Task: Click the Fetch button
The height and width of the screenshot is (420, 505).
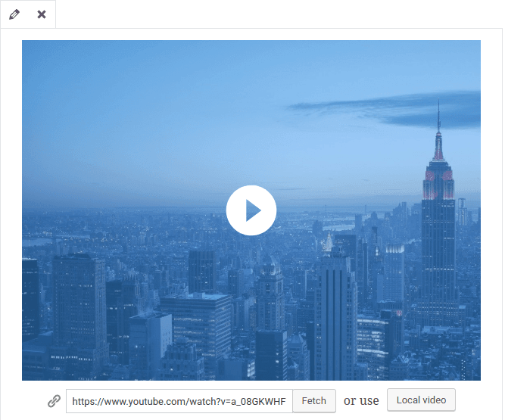Action: click(314, 400)
